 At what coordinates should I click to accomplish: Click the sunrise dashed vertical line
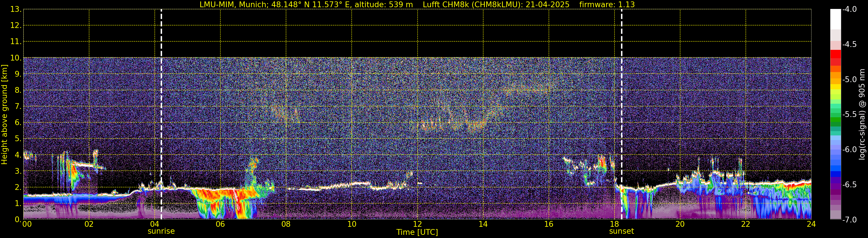click(162, 114)
